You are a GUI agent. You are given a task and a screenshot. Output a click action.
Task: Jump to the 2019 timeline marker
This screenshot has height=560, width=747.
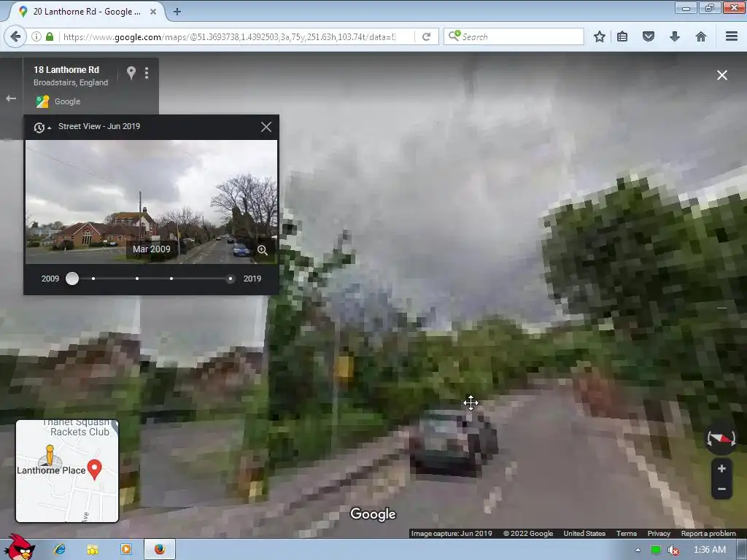[x=231, y=279]
